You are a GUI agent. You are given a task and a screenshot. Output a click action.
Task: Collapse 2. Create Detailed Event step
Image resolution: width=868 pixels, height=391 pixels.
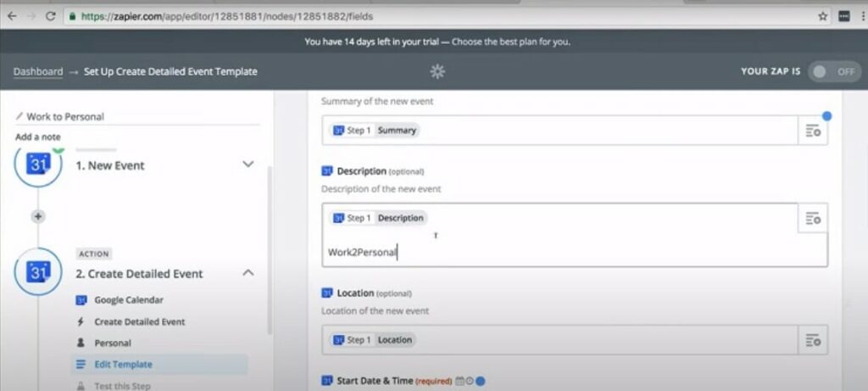coord(248,272)
